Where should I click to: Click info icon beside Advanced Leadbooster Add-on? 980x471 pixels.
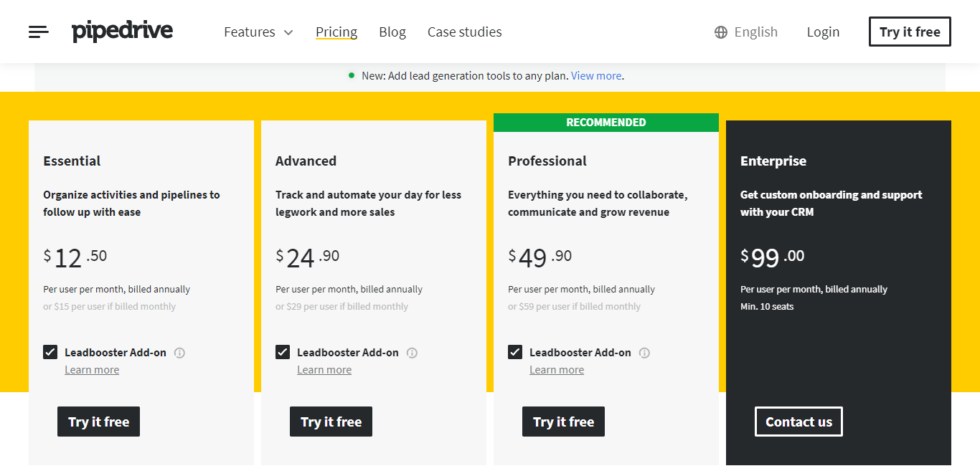pos(413,353)
